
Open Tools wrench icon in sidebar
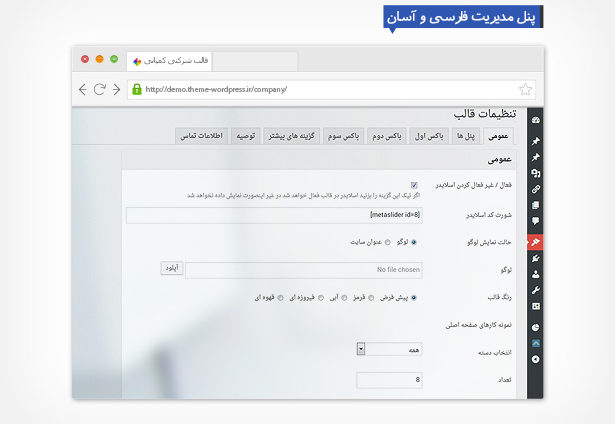535,289
